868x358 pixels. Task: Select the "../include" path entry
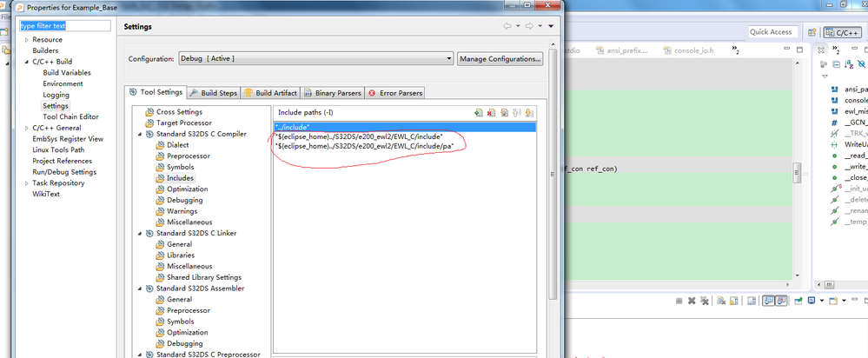click(405, 127)
